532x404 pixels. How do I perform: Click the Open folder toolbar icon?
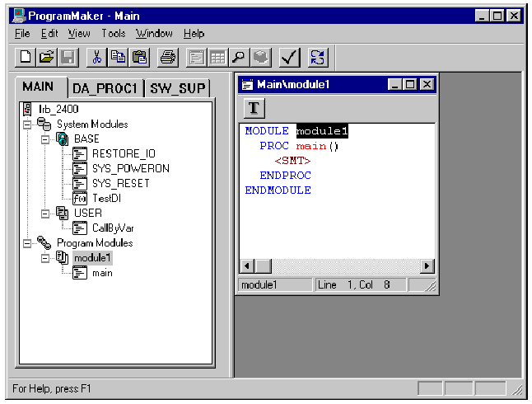tap(46, 57)
